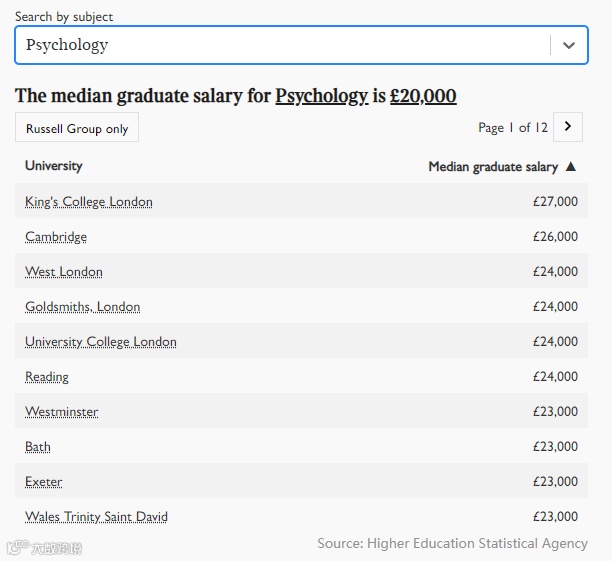This screenshot has width=612, height=561.
Task: Open the Exeter university link
Action: click(44, 482)
